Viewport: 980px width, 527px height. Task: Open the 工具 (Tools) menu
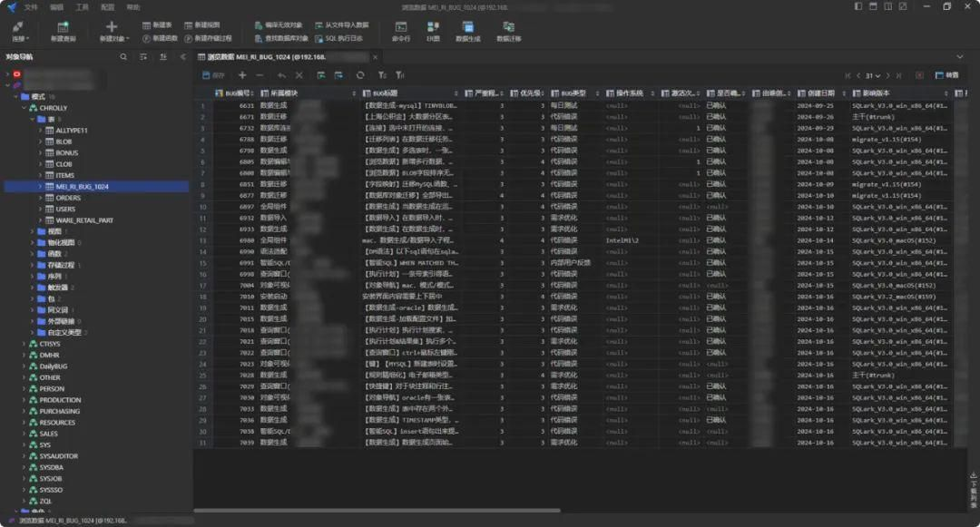tap(82, 7)
